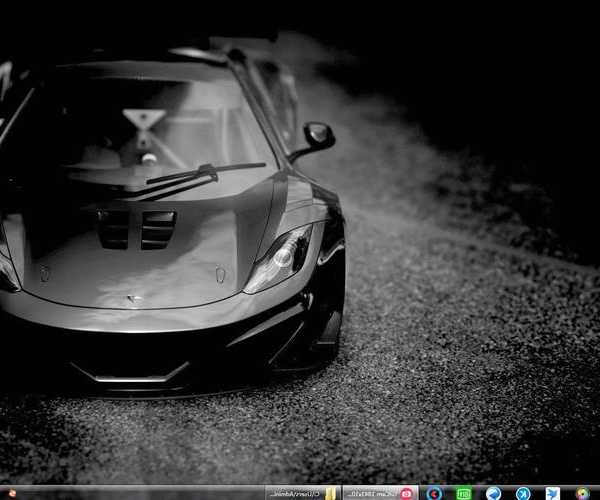
Task: Click the dark circular red C icon
Action: click(x=434, y=492)
